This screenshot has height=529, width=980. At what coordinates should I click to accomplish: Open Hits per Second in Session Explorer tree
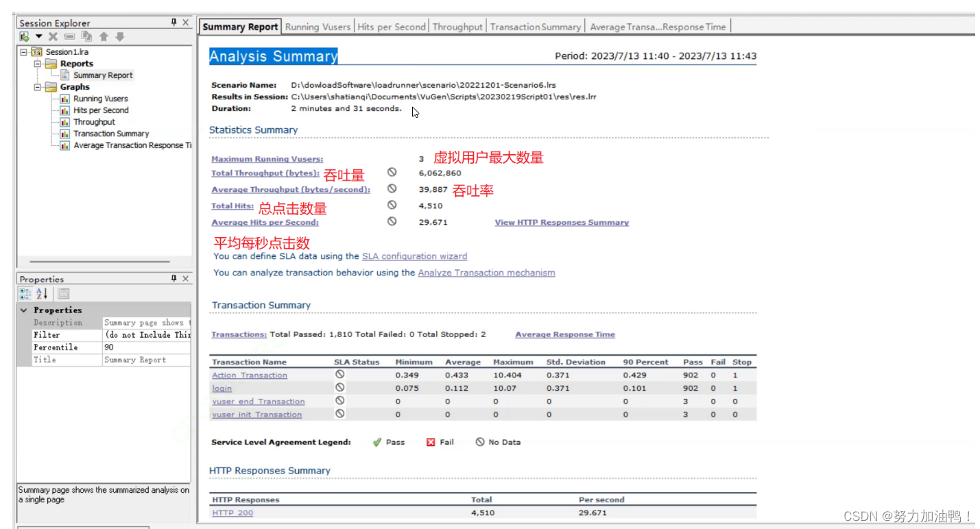pyautogui.click(x=101, y=110)
